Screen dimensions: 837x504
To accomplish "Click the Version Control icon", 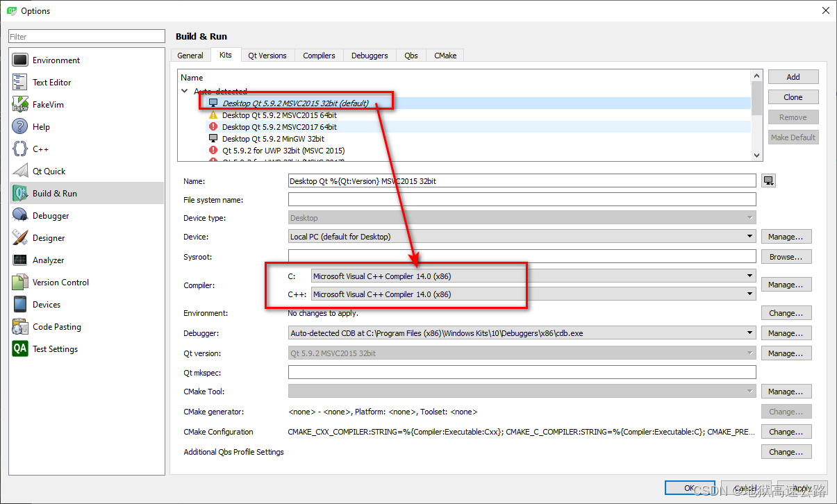I will 20,283.
